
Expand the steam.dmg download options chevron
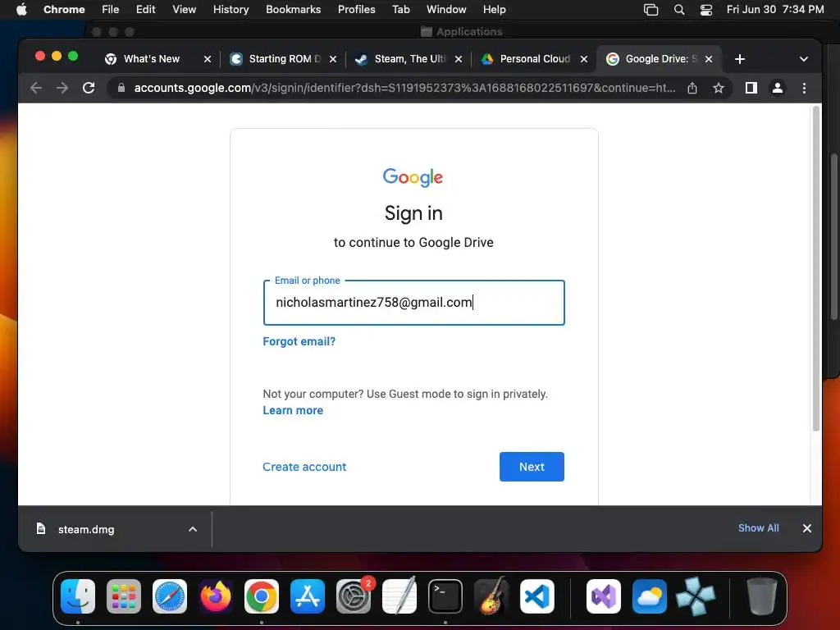[192, 529]
